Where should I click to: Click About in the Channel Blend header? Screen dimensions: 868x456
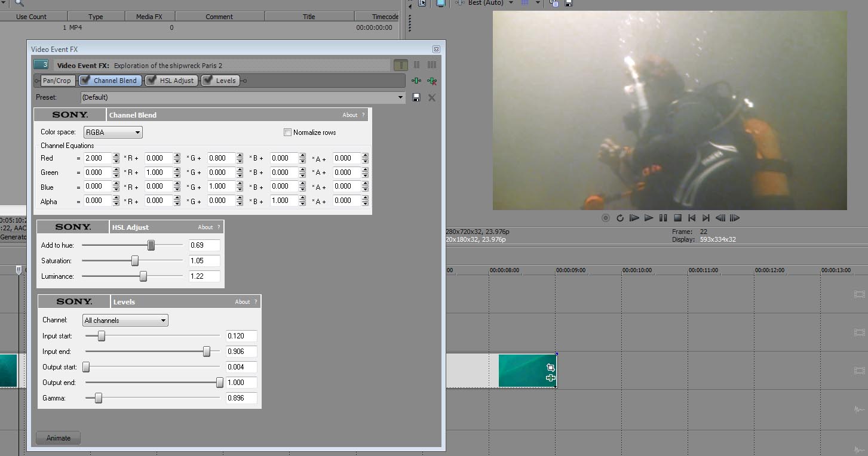tap(350, 115)
